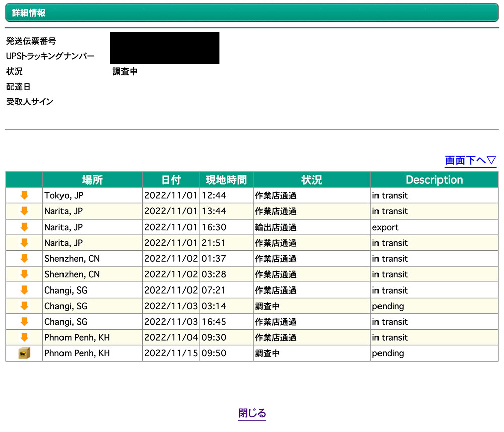This screenshot has width=504, height=432.
Task: Click the 09:50 time cell
Action: click(x=226, y=353)
